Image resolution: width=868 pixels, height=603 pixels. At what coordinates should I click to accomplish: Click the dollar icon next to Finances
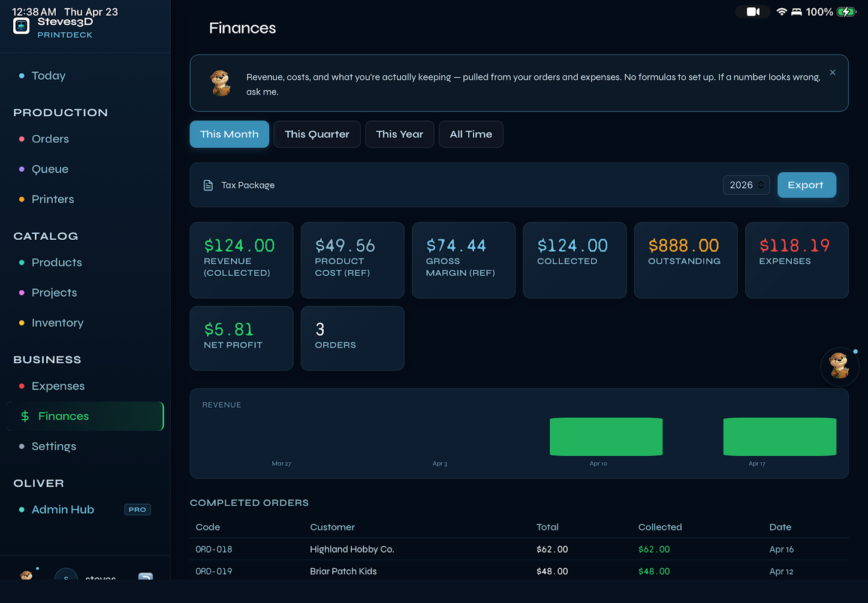pyautogui.click(x=25, y=415)
